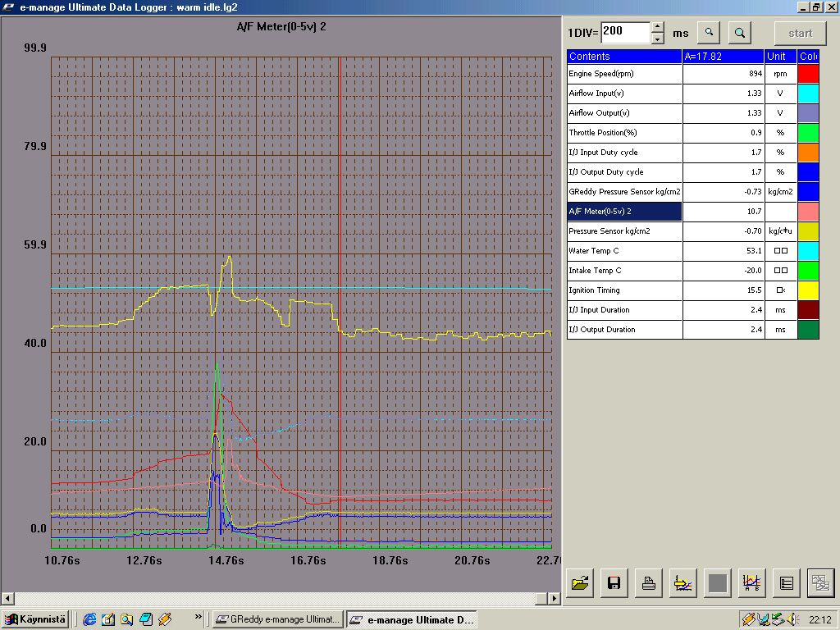
Task: Save the log with the floppy disk icon
Action: [x=613, y=583]
